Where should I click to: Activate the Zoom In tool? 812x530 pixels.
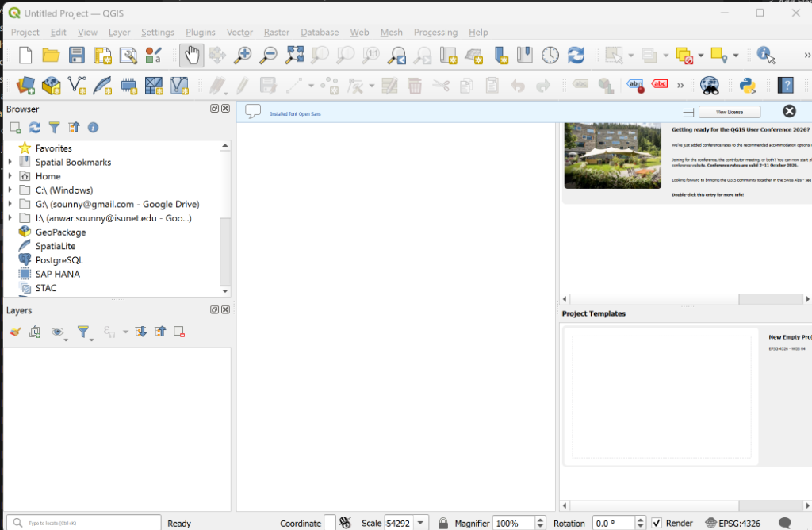point(243,56)
